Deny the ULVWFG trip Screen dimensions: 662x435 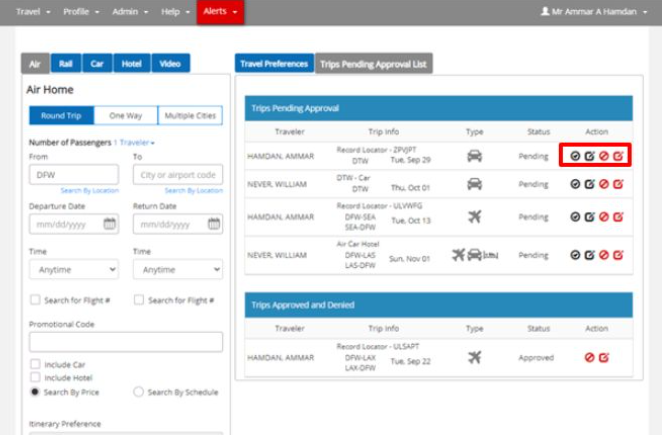(604, 217)
